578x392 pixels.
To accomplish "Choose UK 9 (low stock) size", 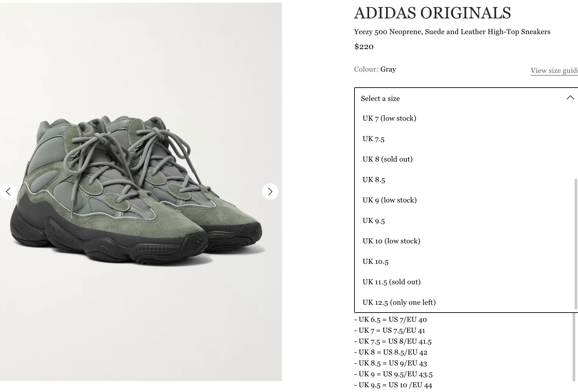I will (465, 200).
